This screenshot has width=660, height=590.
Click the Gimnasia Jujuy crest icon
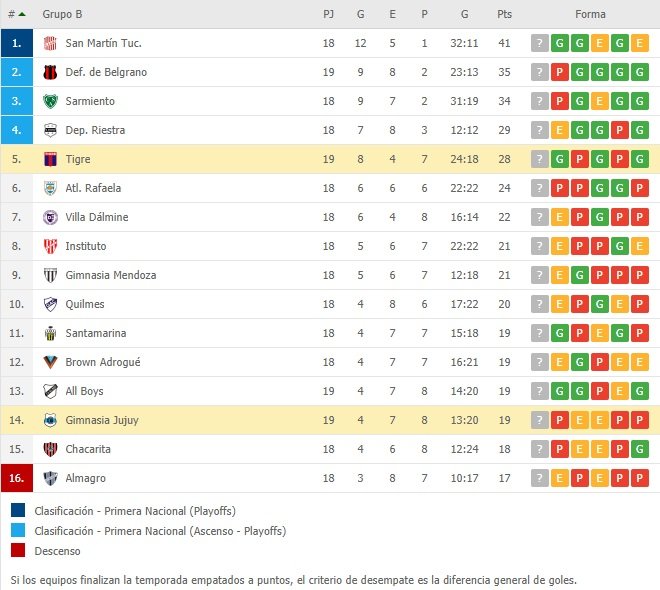click(x=50, y=420)
